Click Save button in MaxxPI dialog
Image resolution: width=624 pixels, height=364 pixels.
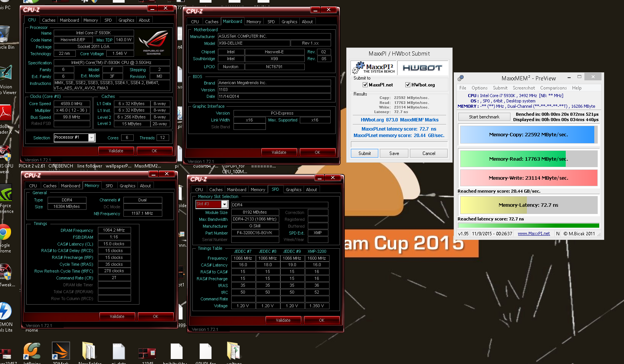point(394,153)
